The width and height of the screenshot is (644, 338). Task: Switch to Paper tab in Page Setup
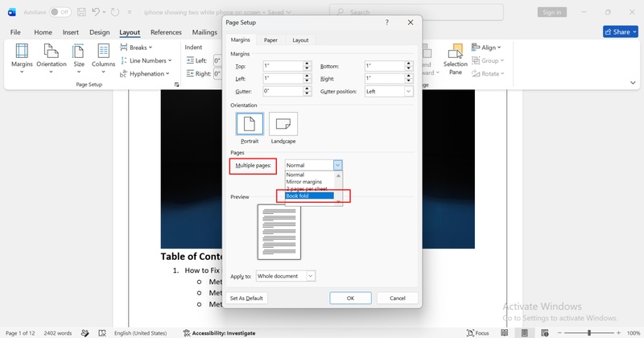pyautogui.click(x=270, y=40)
